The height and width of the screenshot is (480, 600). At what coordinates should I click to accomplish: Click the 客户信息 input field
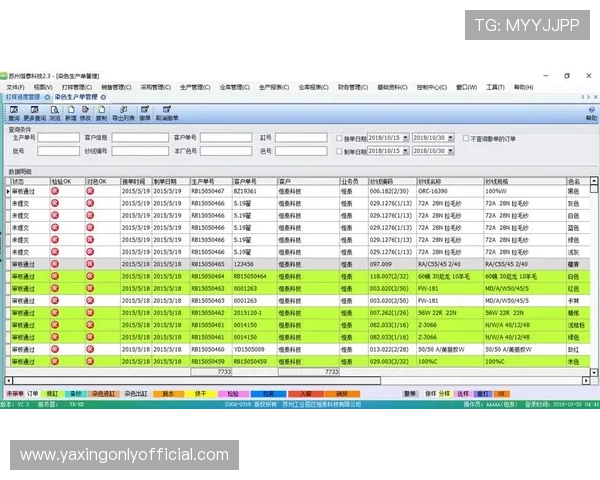(136, 138)
